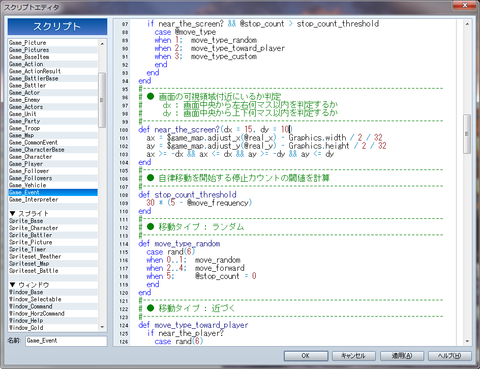
Task: Select Game_Character script
Action: pyautogui.click(x=53, y=157)
